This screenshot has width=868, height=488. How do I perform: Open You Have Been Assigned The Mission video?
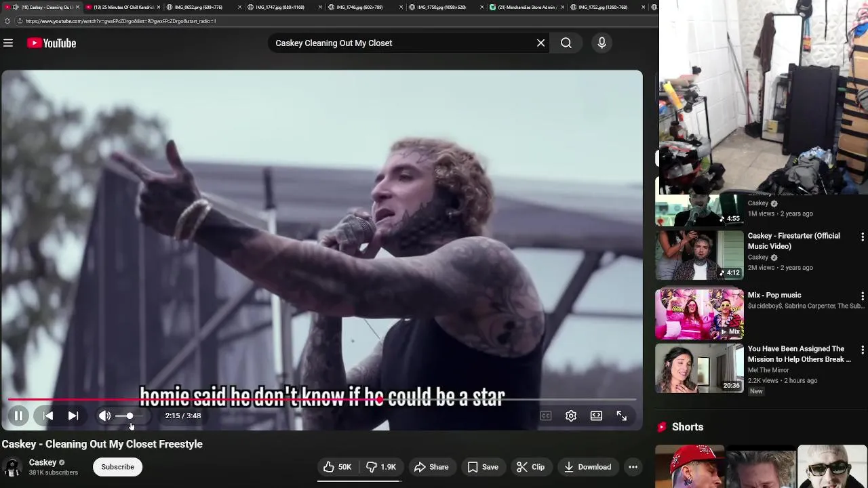(799, 354)
